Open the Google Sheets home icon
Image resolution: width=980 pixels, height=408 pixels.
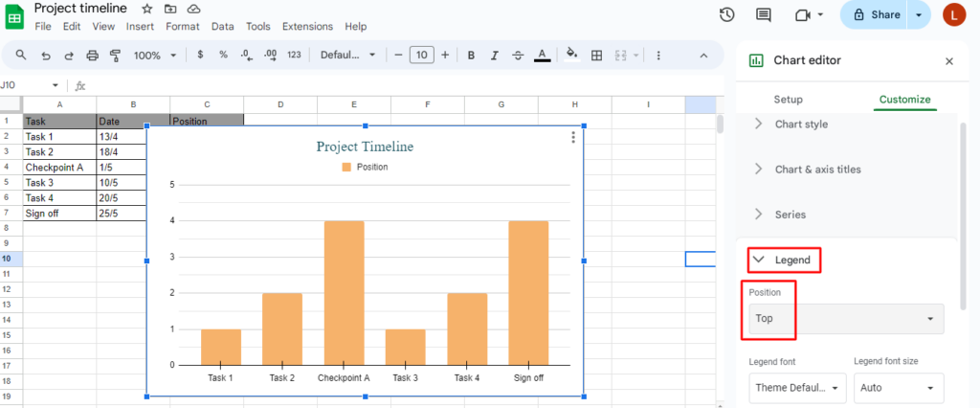(14, 17)
